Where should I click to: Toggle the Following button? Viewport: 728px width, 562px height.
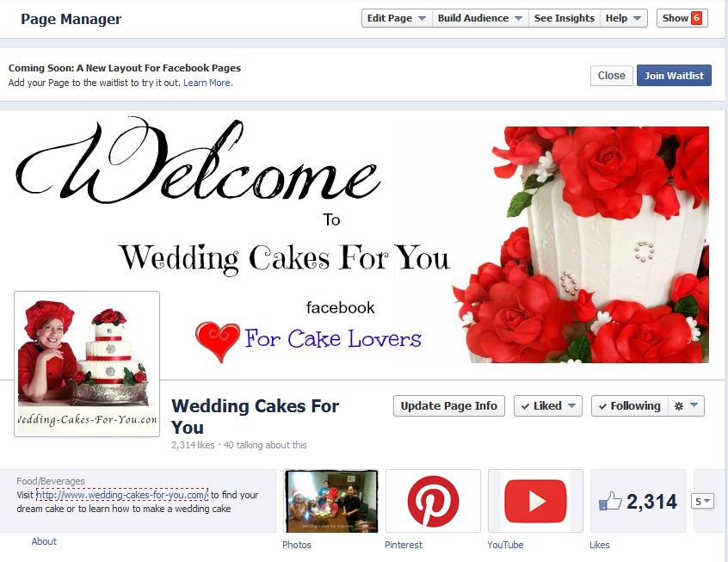click(630, 406)
